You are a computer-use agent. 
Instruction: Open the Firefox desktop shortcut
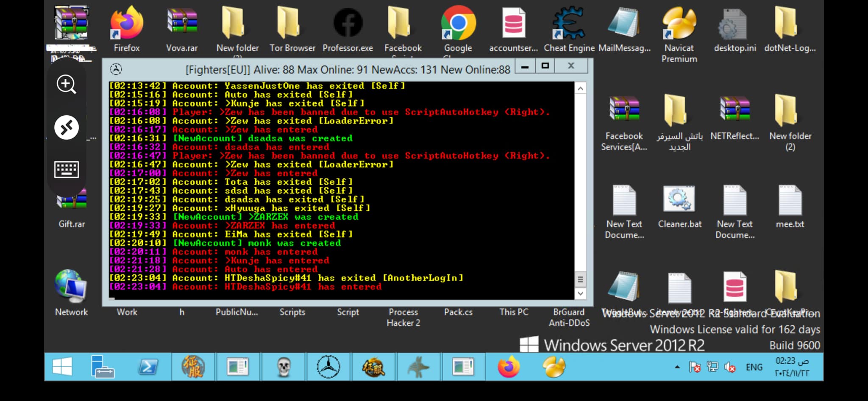pyautogui.click(x=126, y=30)
